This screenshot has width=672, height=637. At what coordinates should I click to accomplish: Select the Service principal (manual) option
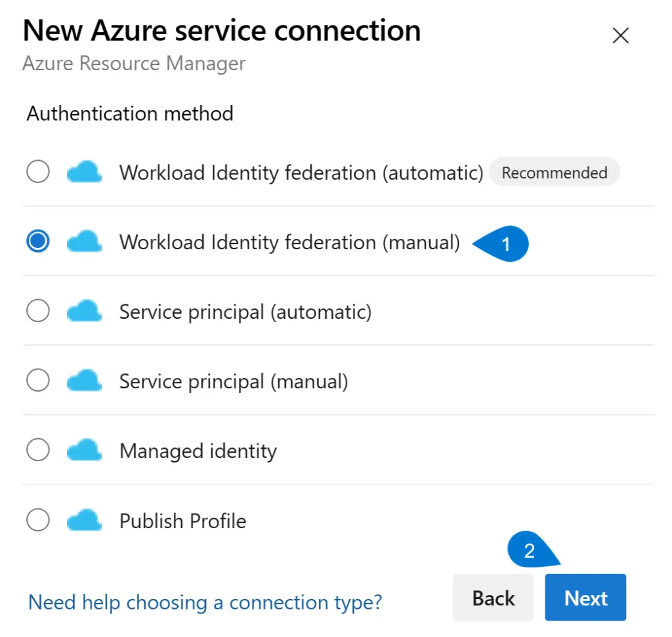tap(37, 381)
